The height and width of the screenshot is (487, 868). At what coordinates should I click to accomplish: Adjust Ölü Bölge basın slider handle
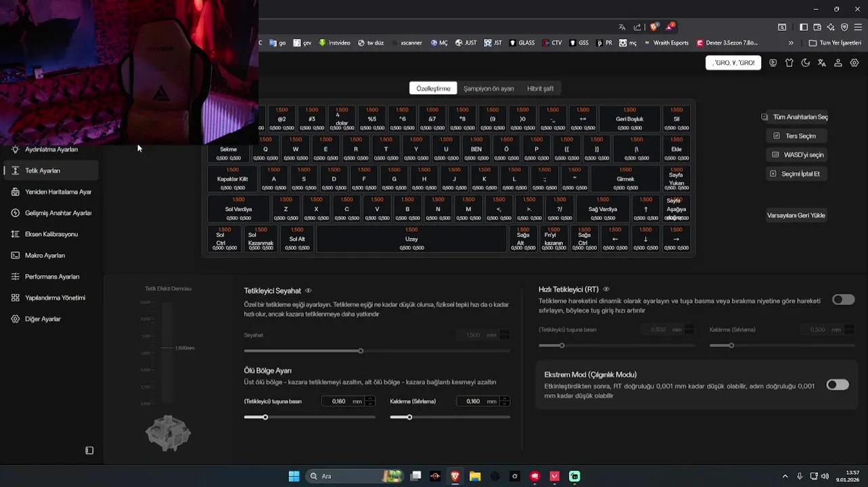[x=265, y=417]
